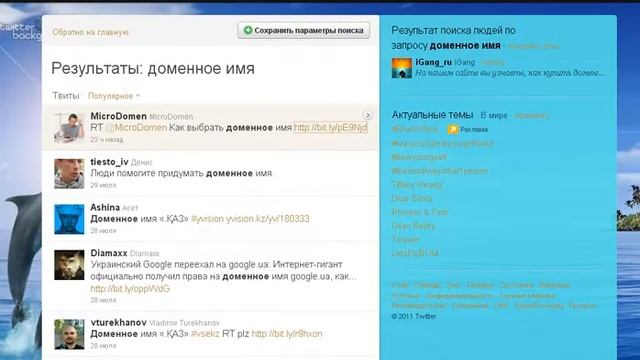Click the В мире trends location
This screenshot has height=360, width=640.
click(493, 116)
